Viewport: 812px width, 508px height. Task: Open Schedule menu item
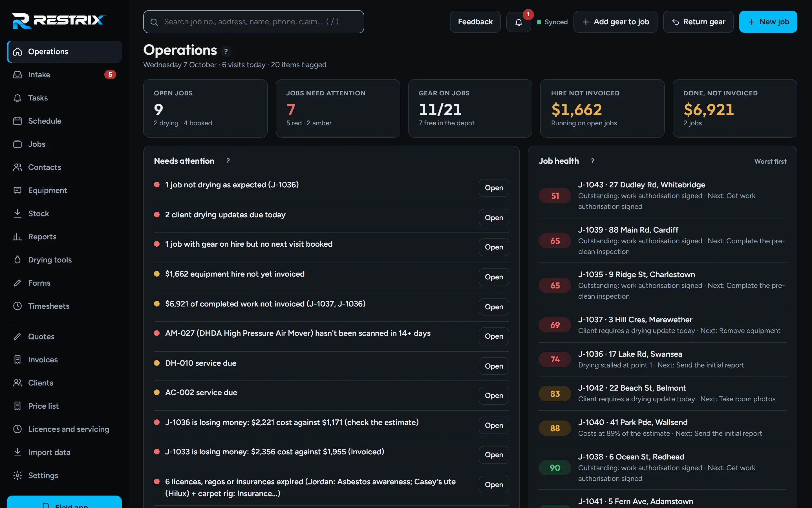coord(64,121)
